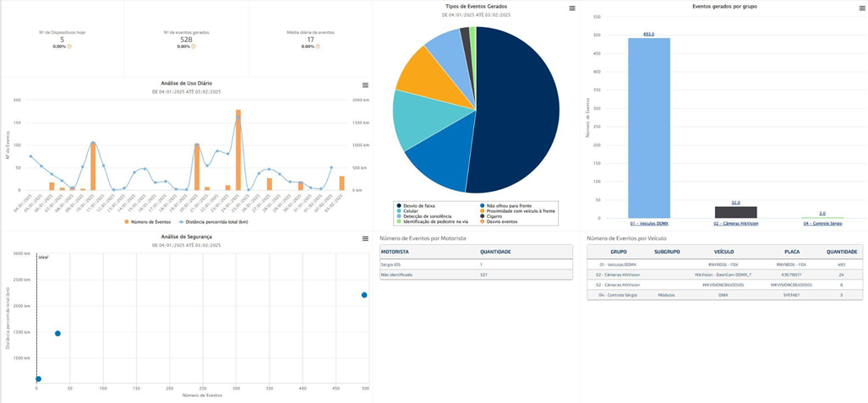Open the Análise de Uso Diário chart menu

[x=365, y=84]
